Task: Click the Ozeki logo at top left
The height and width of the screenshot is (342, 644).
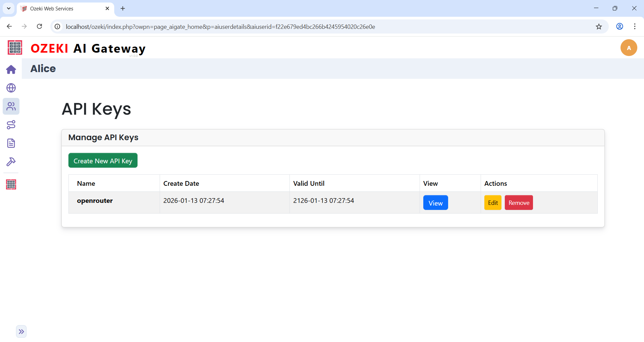Action: pyautogui.click(x=15, y=48)
